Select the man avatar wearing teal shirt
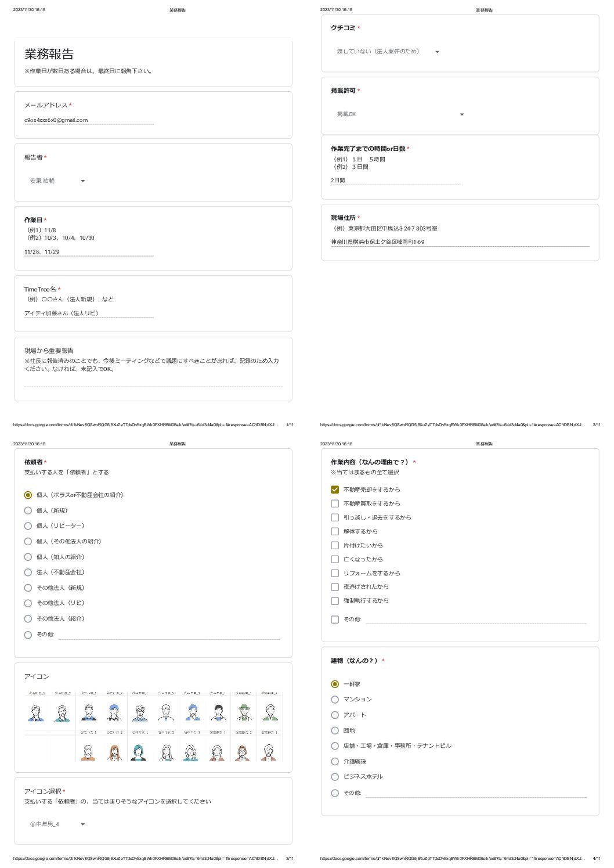Image resolution: width=614 pixels, height=868 pixels. tap(62, 712)
